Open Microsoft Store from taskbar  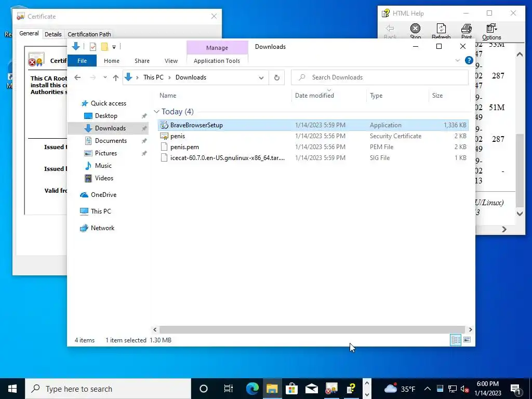[x=291, y=389]
